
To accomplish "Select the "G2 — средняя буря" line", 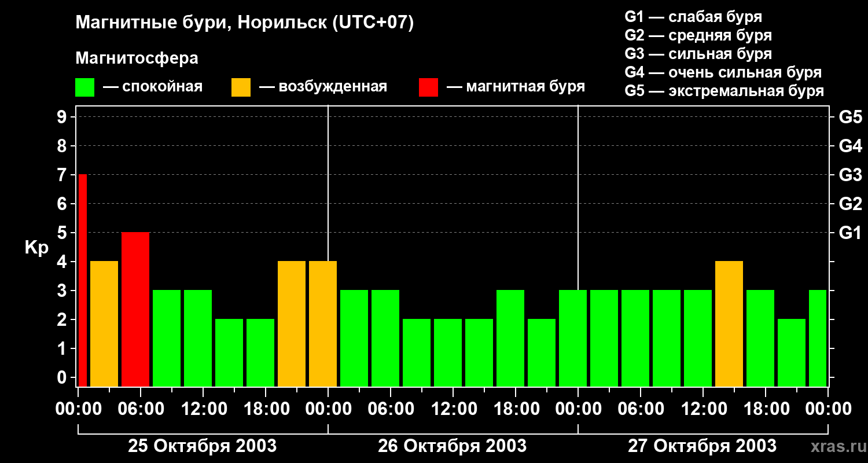I will click(x=698, y=35).
